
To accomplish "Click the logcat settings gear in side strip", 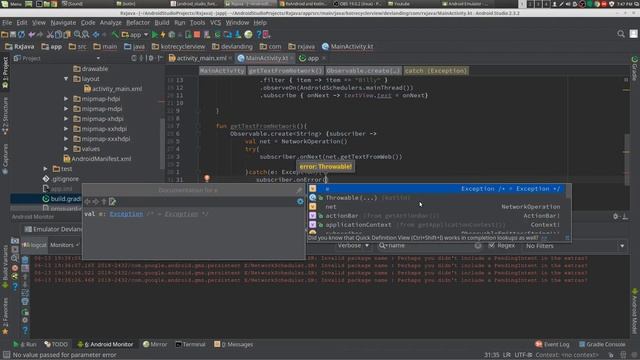I will pyautogui.click(x=25, y=320).
